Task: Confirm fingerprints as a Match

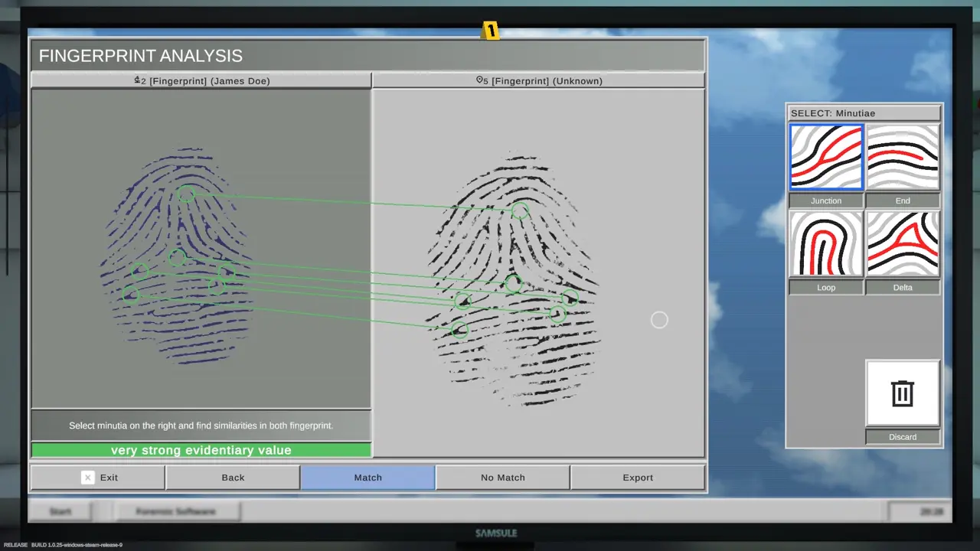Action: point(367,478)
